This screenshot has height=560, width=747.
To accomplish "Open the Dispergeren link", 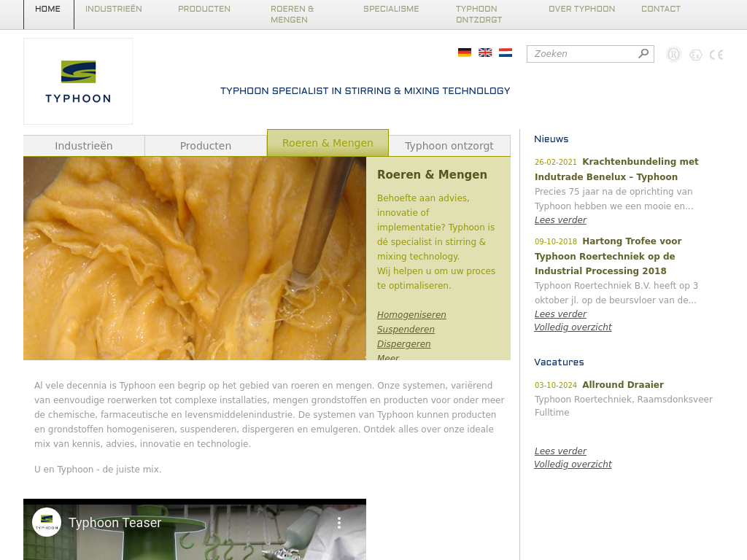I will pos(403,344).
